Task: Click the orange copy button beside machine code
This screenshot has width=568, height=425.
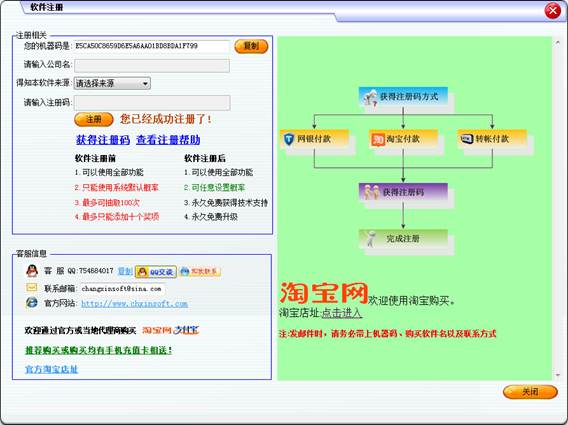Action: tap(251, 46)
